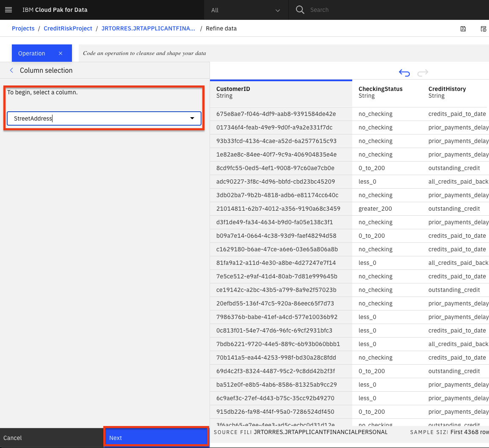Click the undo arrow above the table
This screenshot has width=489, height=448.
pyautogui.click(x=404, y=73)
